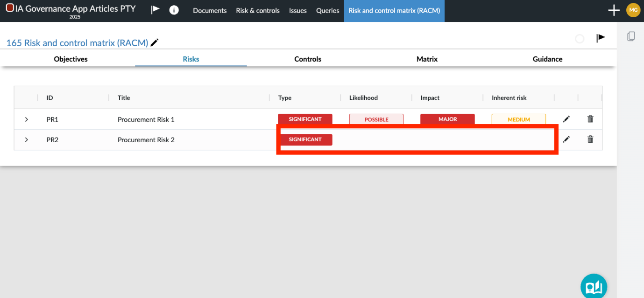
Task: Delete Procurement Risk 1 with trash icon
Action: point(590,119)
